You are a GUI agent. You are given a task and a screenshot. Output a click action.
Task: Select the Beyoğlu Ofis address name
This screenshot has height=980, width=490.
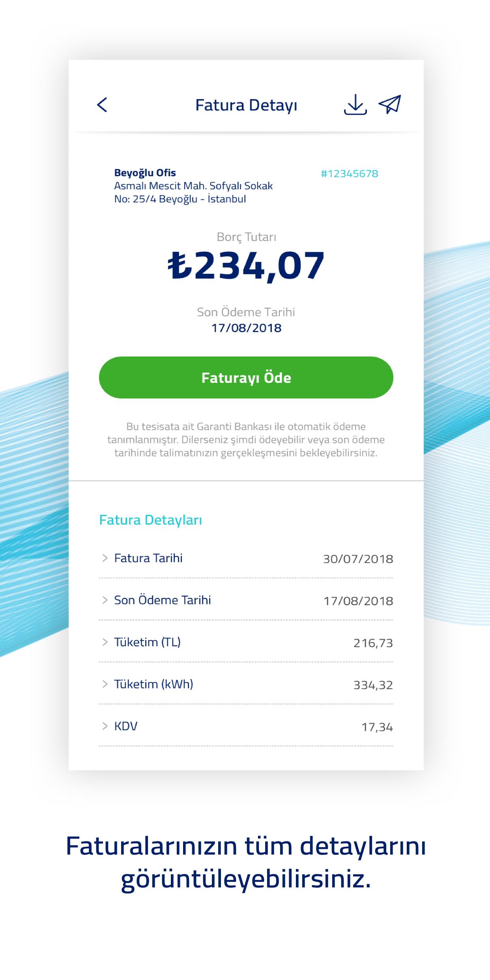pyautogui.click(x=145, y=173)
